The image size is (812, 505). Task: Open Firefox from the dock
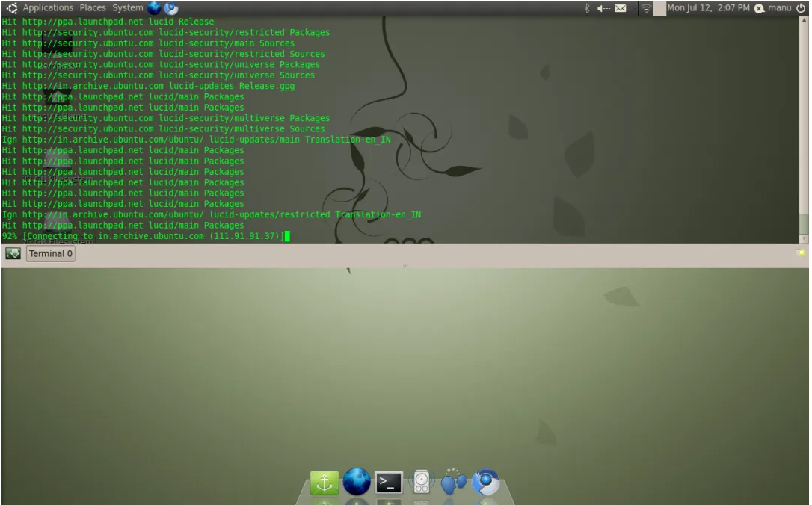click(x=357, y=483)
